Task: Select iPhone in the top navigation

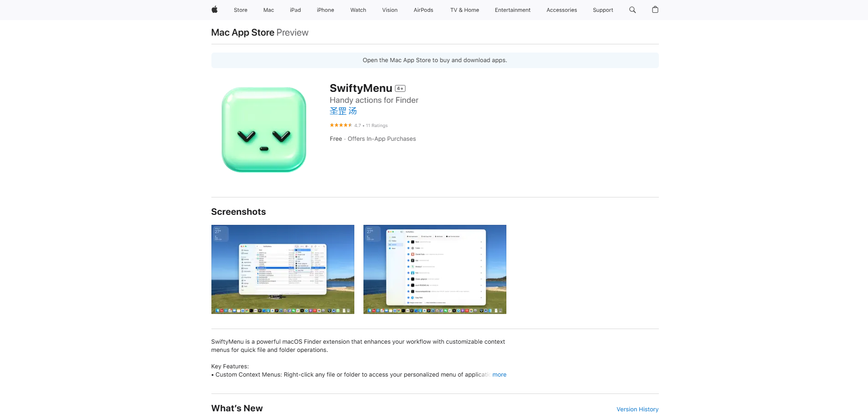Action: pos(325,10)
